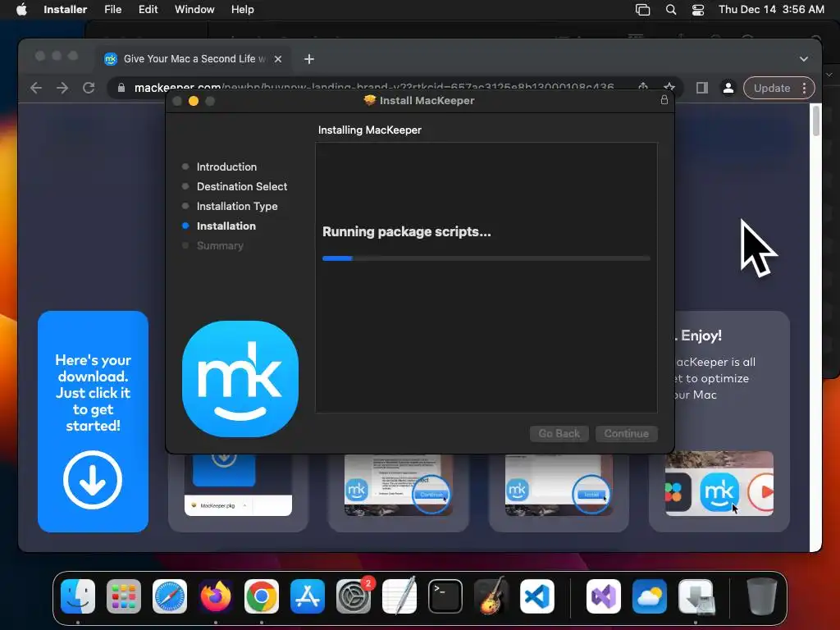Open the Apple menu
This screenshot has width=840, height=630.
(21, 10)
